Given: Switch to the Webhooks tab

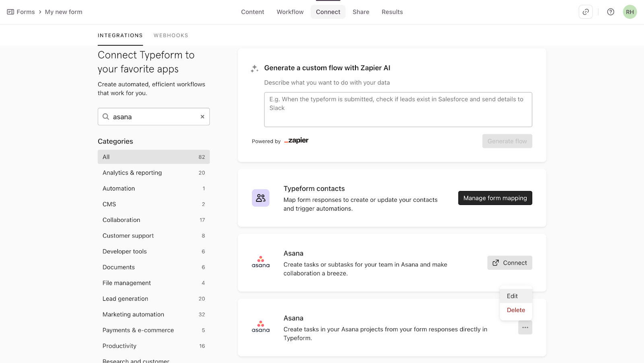Looking at the screenshot, I should click(171, 35).
